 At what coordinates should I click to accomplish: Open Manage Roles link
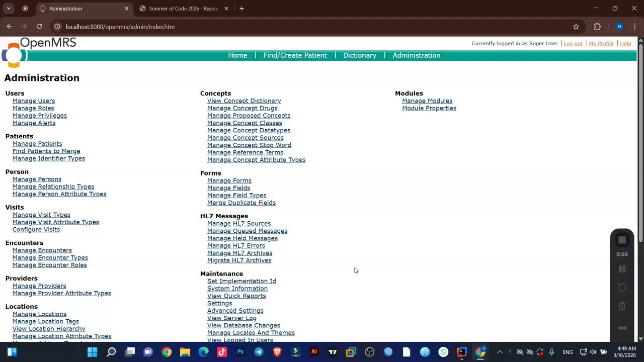[x=33, y=108]
